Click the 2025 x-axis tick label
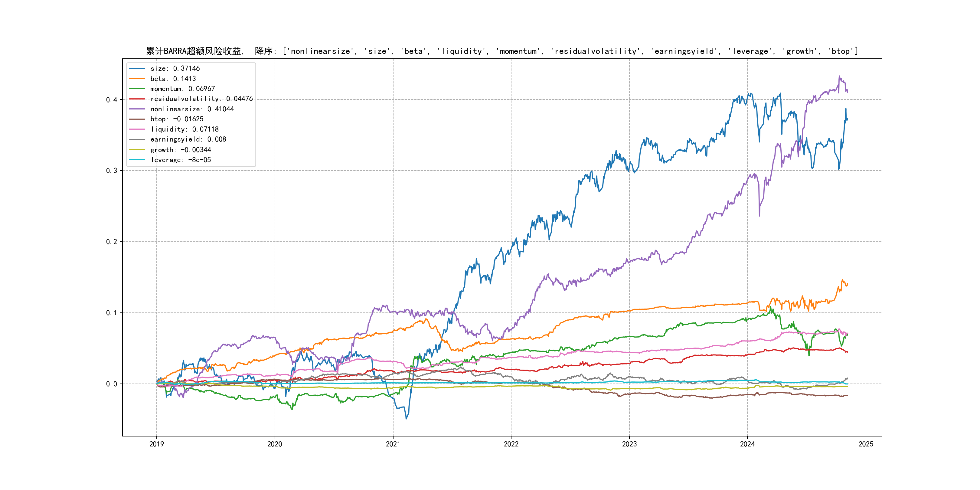This screenshot has width=980, height=490. pyautogui.click(x=866, y=444)
